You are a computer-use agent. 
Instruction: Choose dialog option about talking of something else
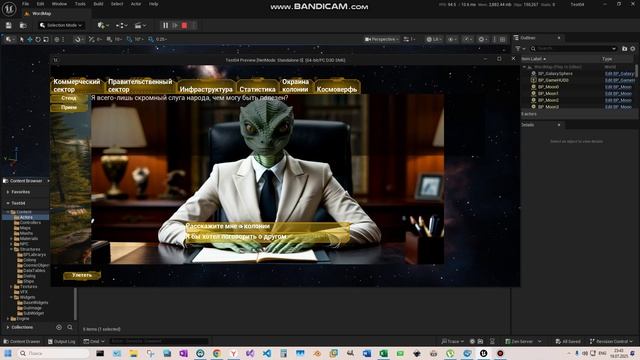click(x=267, y=237)
